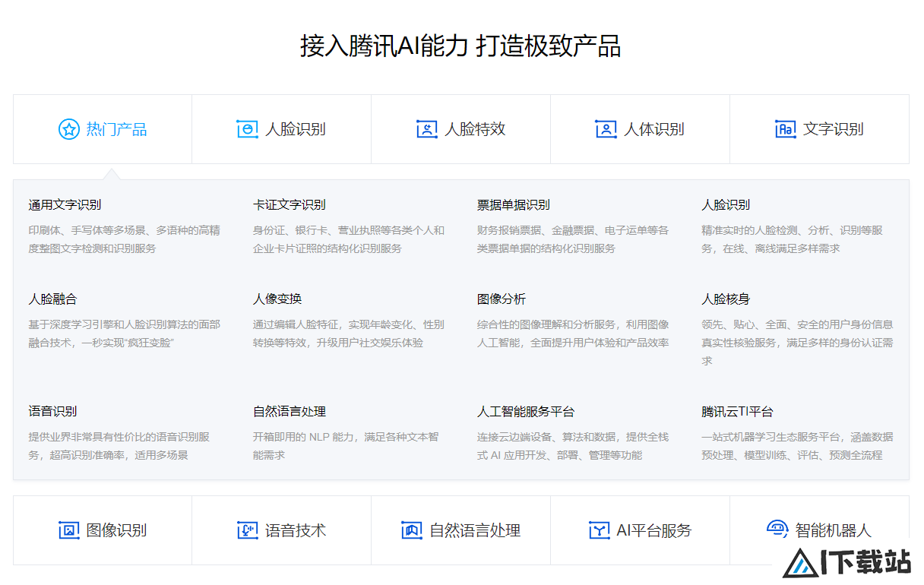924x585 pixels.
Task: Click the description starting 基于深度学习引擎
Action: coord(125,334)
